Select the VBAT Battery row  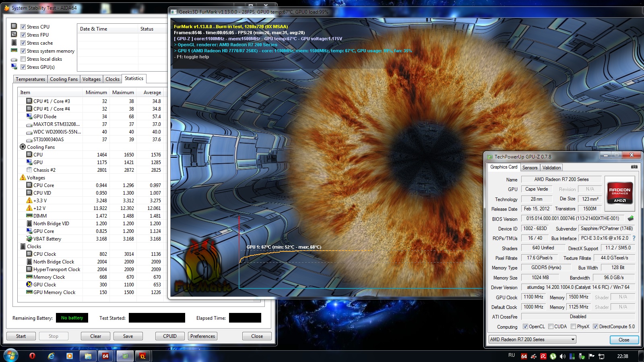point(93,239)
